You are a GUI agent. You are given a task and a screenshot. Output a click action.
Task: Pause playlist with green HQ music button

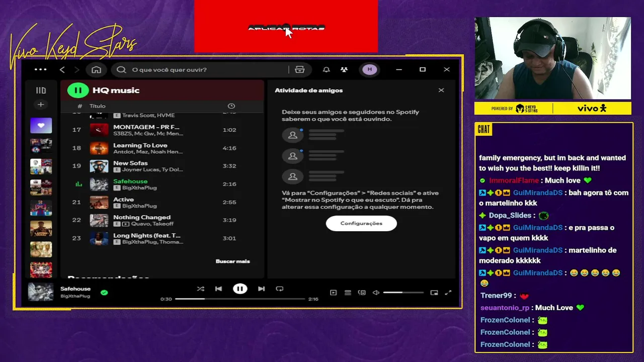tap(78, 90)
